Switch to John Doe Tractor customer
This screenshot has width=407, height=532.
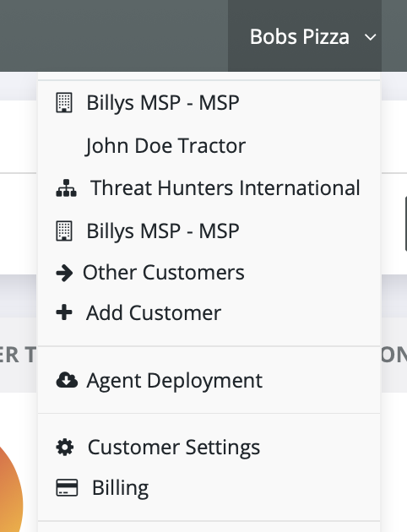click(x=209, y=145)
